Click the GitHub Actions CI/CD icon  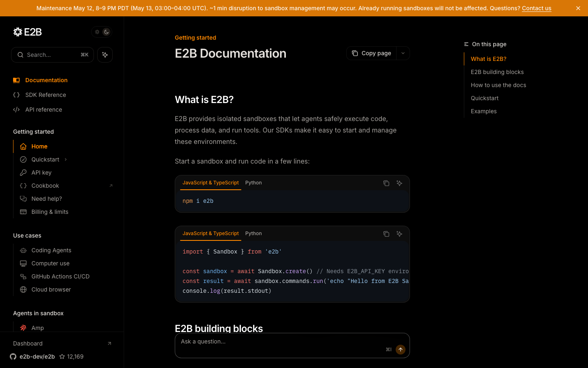pyautogui.click(x=23, y=276)
